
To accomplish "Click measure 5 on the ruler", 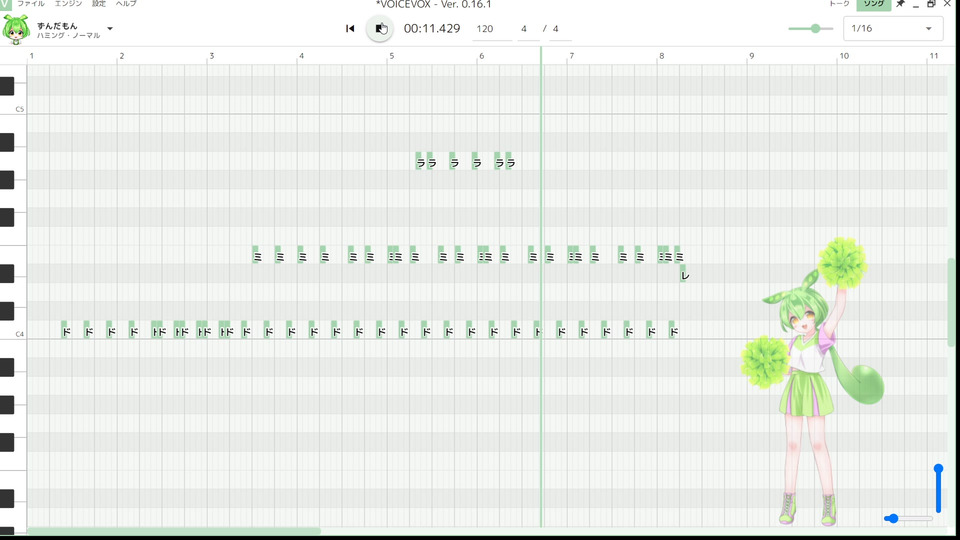I will pyautogui.click(x=392, y=56).
